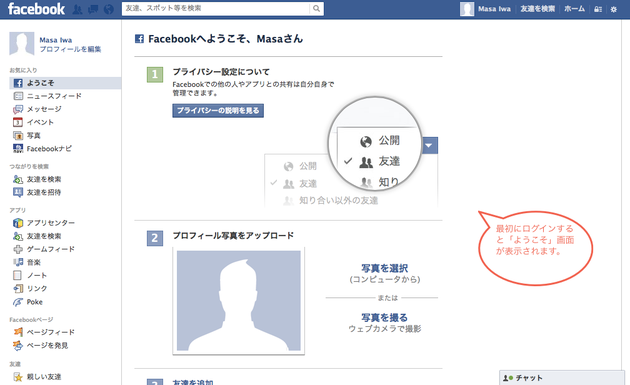Open the privacy shortcuts lock icon
The width and height of the screenshot is (630, 385).
(598, 9)
